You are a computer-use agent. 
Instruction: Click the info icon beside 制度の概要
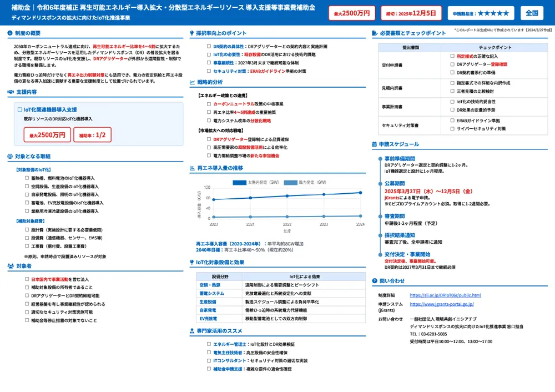pos(10,33)
